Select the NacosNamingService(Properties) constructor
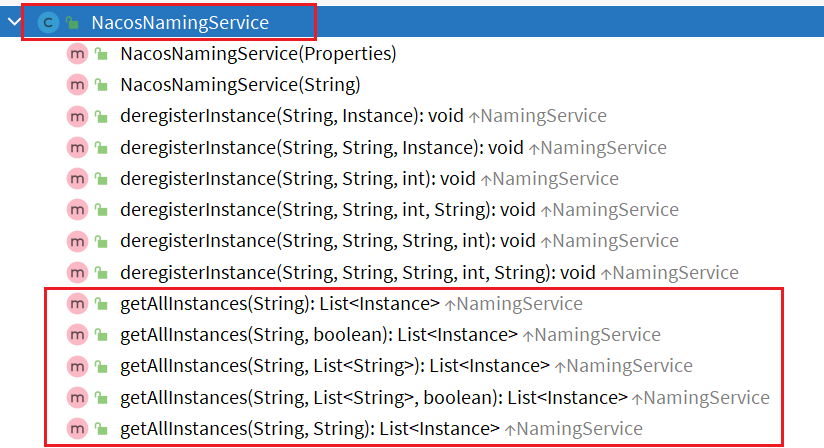The height and width of the screenshot is (448, 824). point(258,53)
